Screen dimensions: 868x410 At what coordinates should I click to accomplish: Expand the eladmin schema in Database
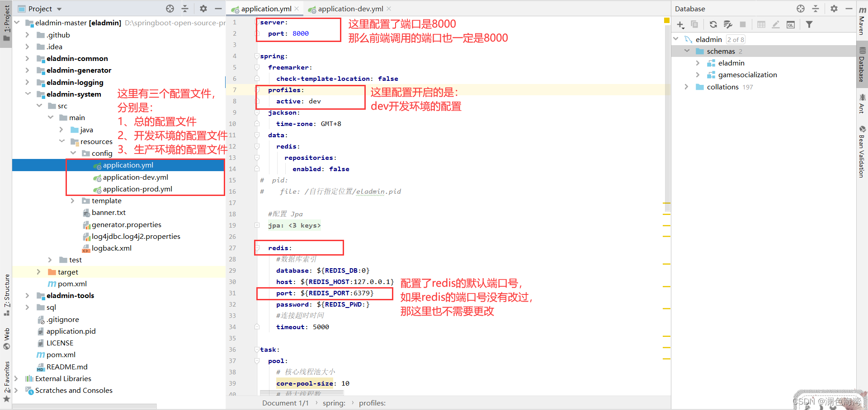pyautogui.click(x=698, y=63)
